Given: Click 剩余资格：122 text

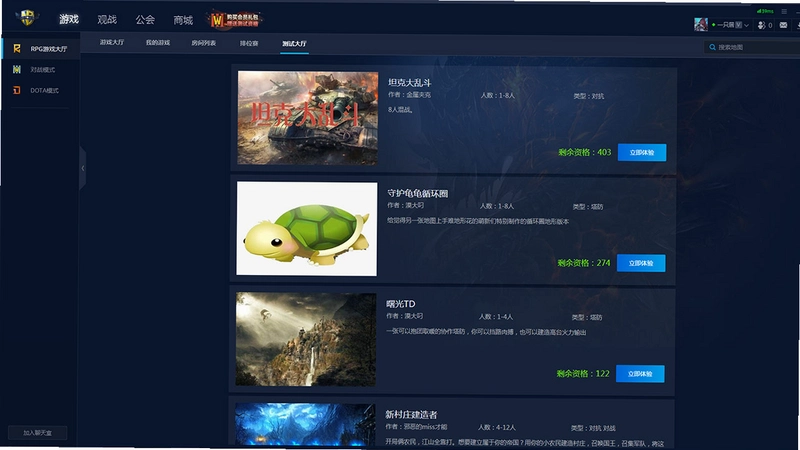Looking at the screenshot, I should 583,373.
